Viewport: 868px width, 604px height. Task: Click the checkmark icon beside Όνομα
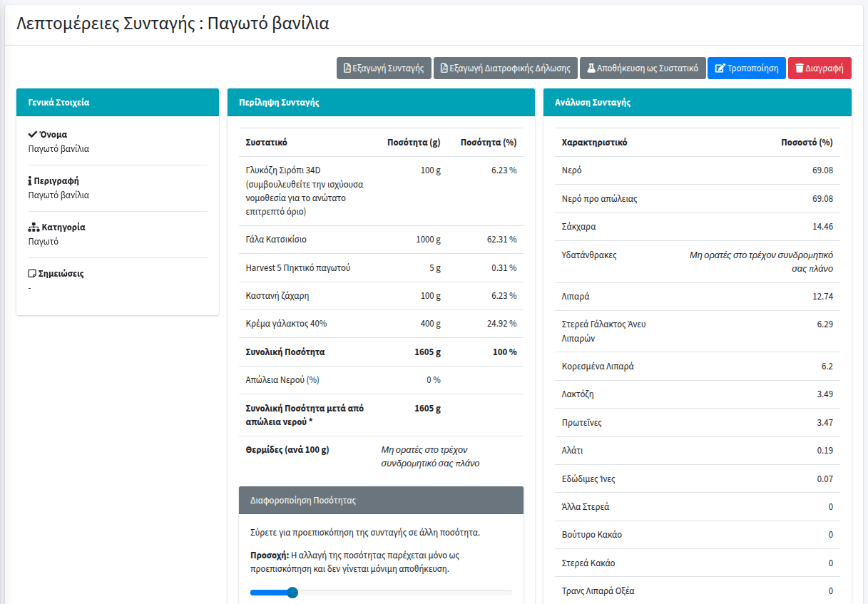tap(33, 134)
